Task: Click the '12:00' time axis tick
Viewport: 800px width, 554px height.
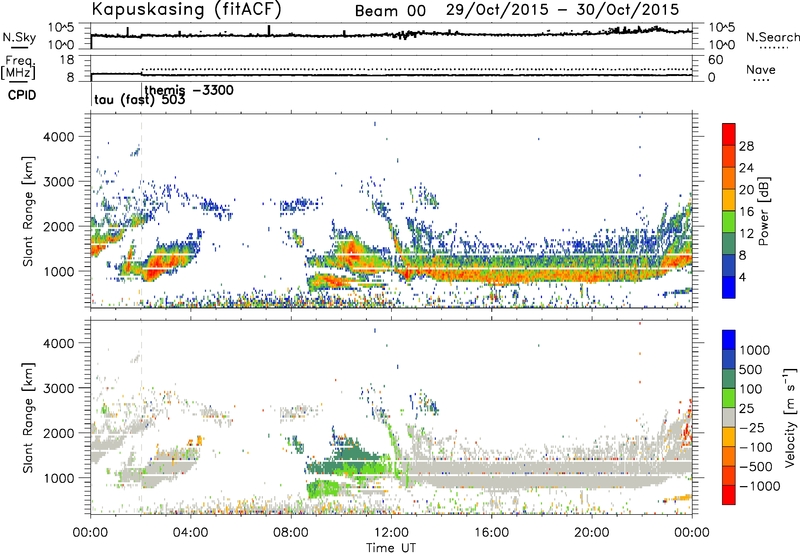Action: 391,533
